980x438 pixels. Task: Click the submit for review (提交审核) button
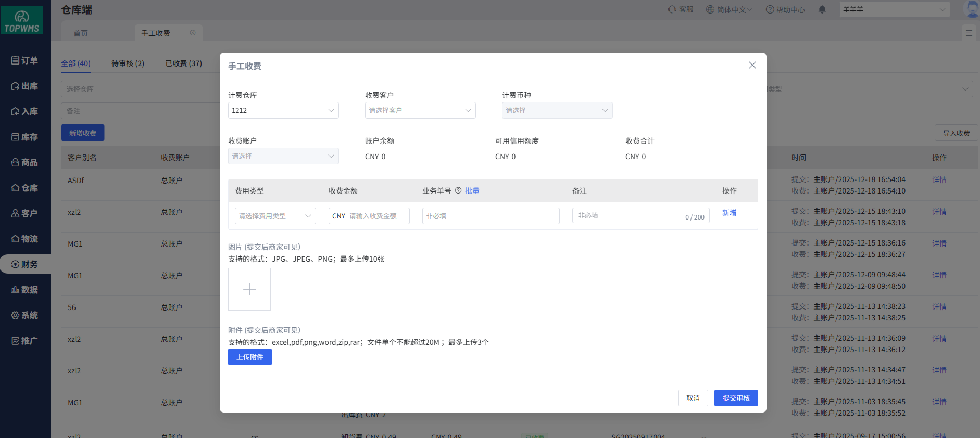coord(736,398)
